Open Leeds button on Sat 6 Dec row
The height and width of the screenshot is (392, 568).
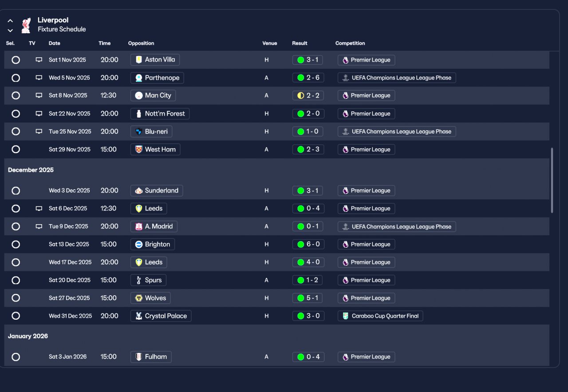(149, 208)
